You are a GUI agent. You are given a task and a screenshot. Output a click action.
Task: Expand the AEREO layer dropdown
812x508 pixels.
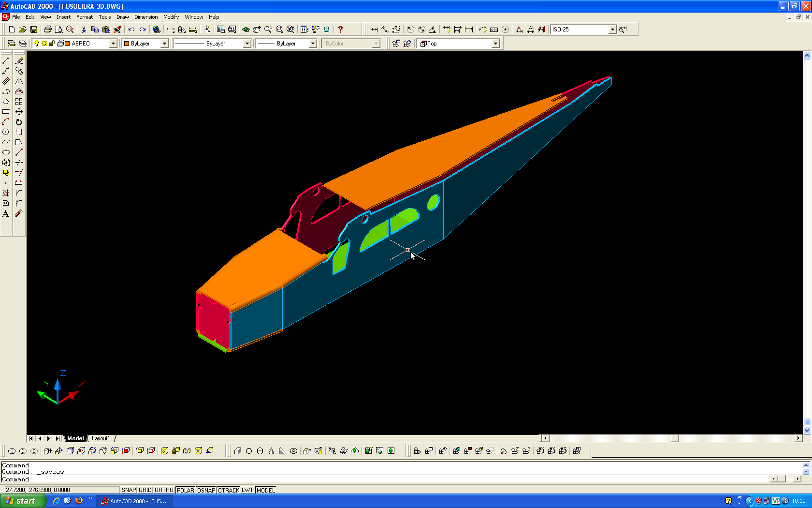pyautogui.click(x=113, y=44)
